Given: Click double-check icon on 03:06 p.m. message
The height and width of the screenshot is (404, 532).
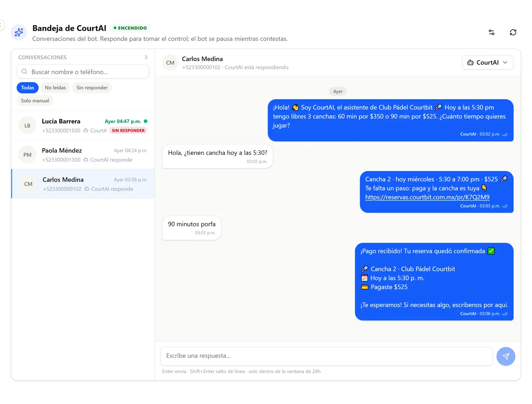Looking at the screenshot, I should (x=505, y=314).
